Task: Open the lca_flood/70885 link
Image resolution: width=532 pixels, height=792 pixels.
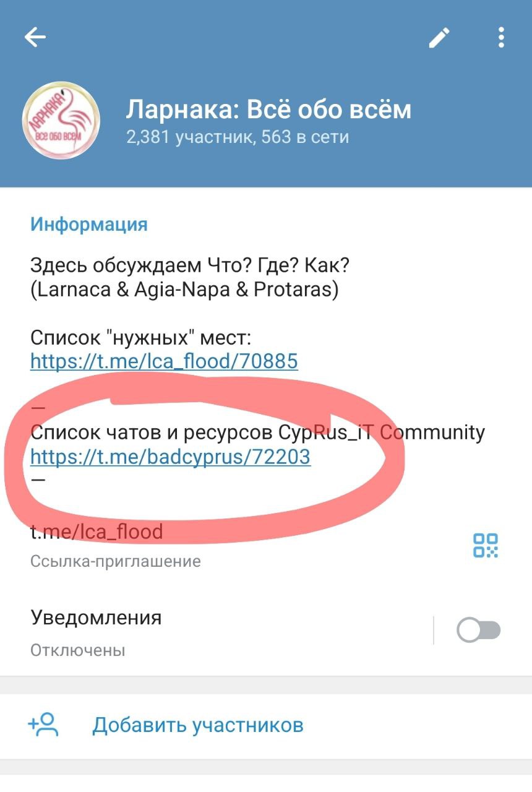Action: (164, 361)
